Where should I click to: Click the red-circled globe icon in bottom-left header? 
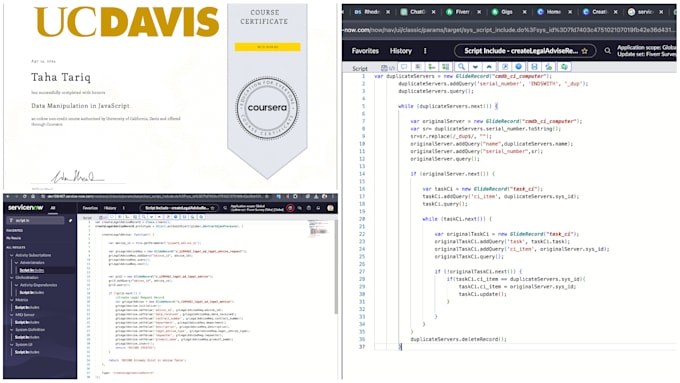click(x=290, y=208)
